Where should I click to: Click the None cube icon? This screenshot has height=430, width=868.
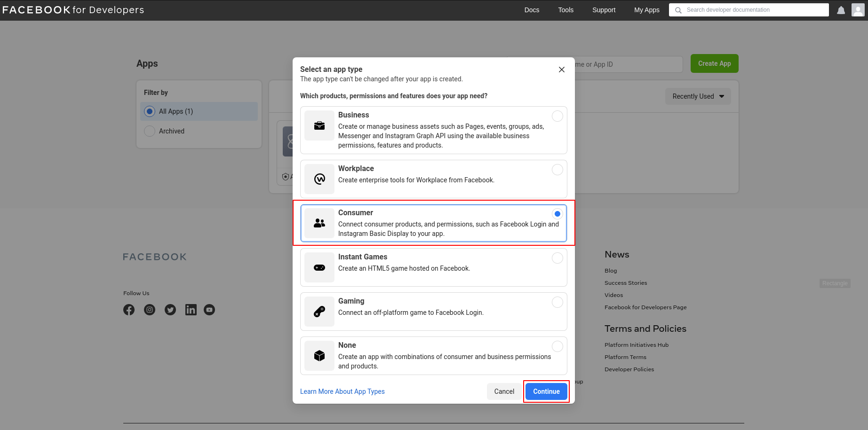click(x=319, y=356)
